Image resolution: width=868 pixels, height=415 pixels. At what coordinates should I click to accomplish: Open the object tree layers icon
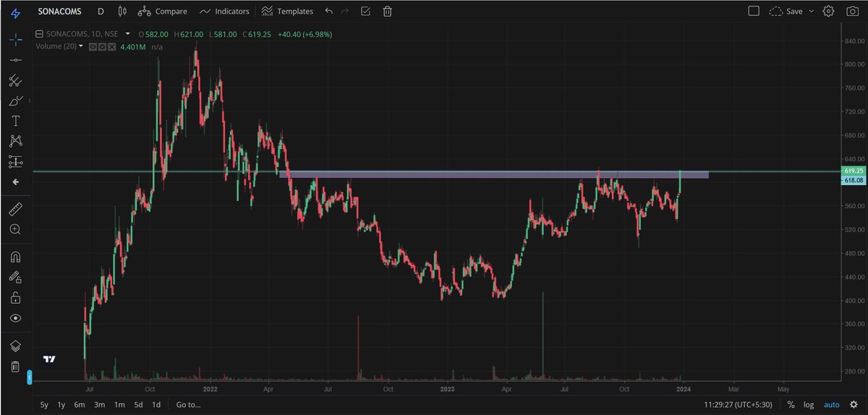pos(16,346)
